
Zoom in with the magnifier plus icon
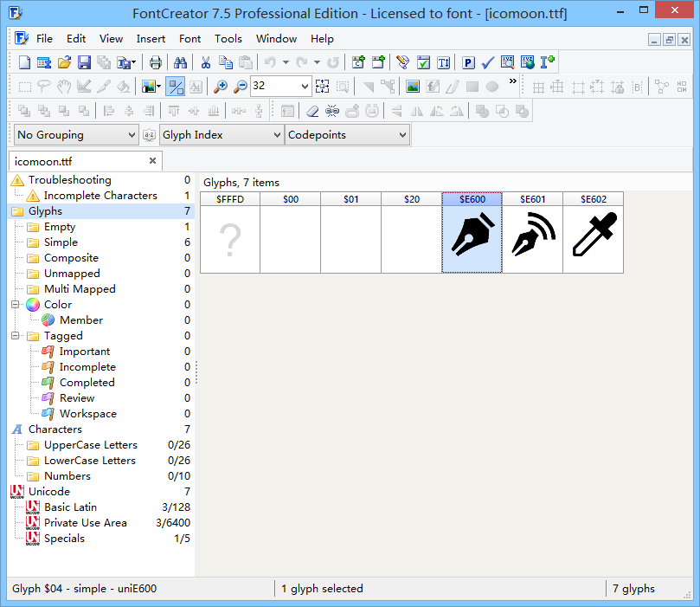pos(220,87)
